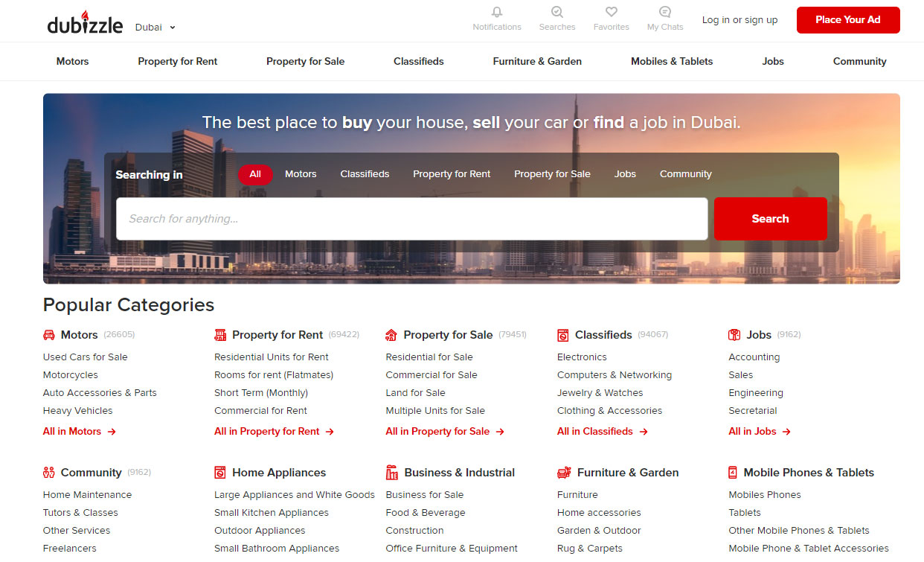Screen dimensions: 924x562
Task: Click the Jobs category icon
Action: click(734, 335)
